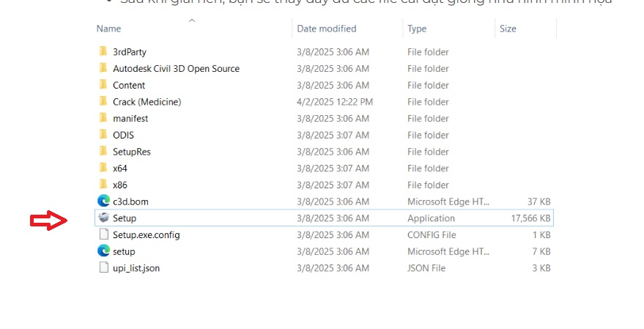Click the manifest folder icon

pyautogui.click(x=103, y=118)
